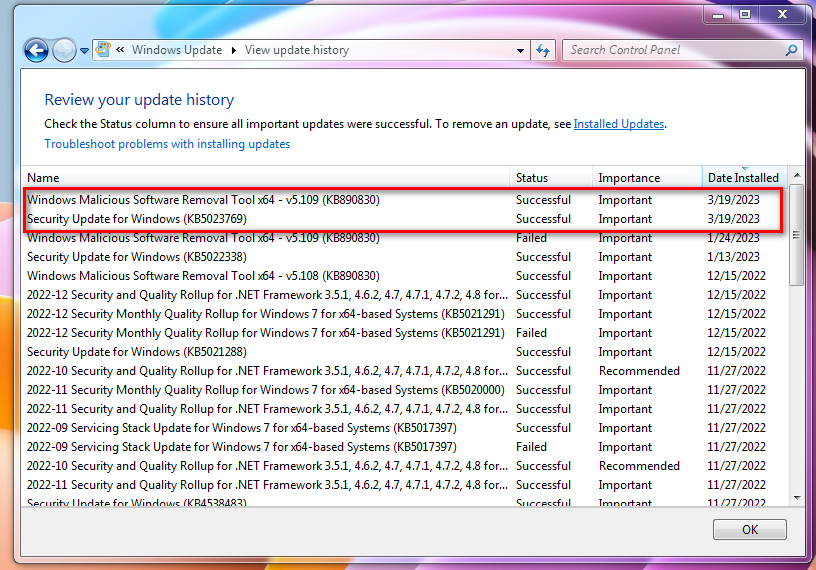Select Security Update for Windows (KB5023769)
Screen dimensions: 816x570
coord(403,219)
